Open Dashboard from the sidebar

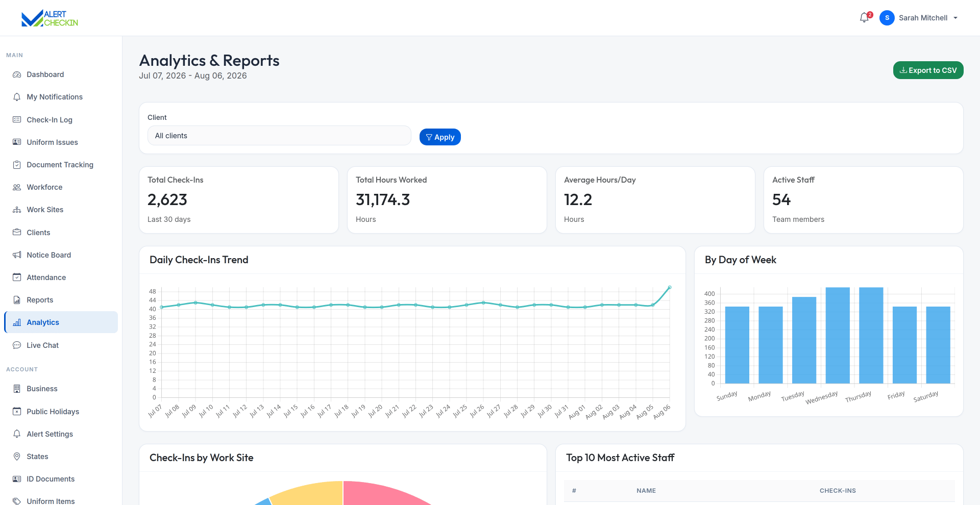[61, 74]
